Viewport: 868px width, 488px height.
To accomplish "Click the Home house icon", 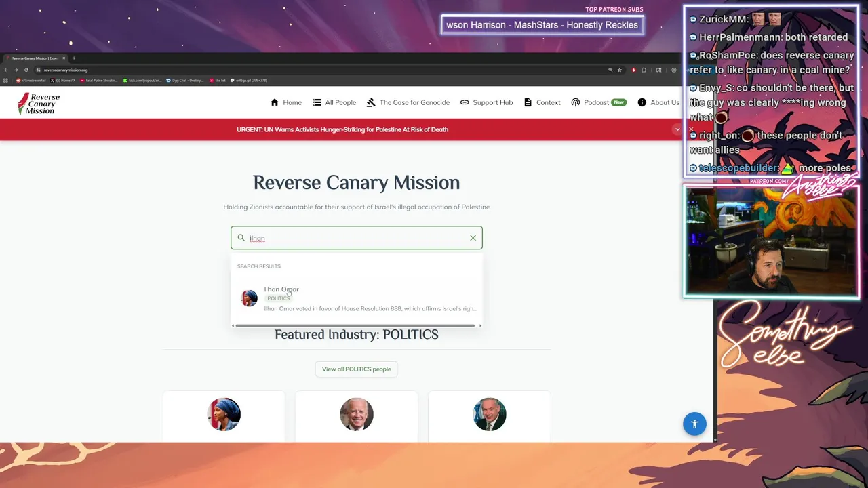I will (x=275, y=102).
